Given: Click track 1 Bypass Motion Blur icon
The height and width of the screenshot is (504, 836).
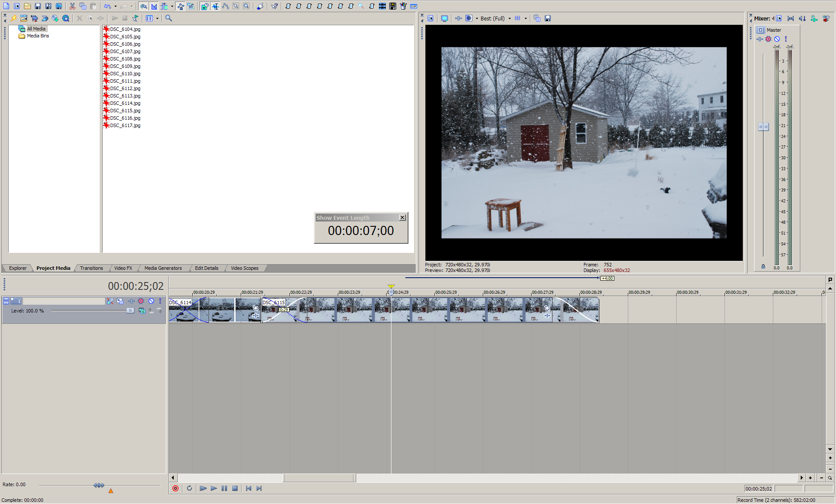Looking at the screenshot, I should (x=110, y=301).
